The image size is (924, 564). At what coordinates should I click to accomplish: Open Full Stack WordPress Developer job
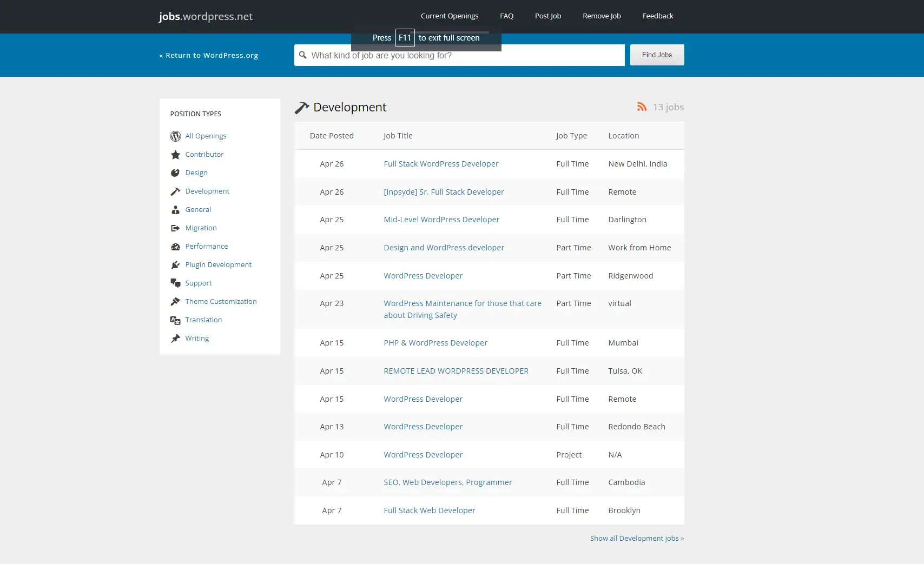coord(441,164)
